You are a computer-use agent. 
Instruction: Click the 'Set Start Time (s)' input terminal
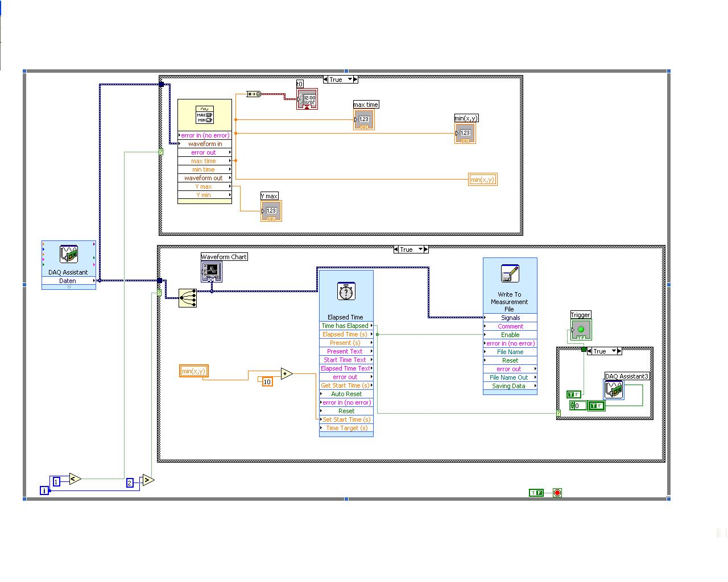(x=346, y=419)
